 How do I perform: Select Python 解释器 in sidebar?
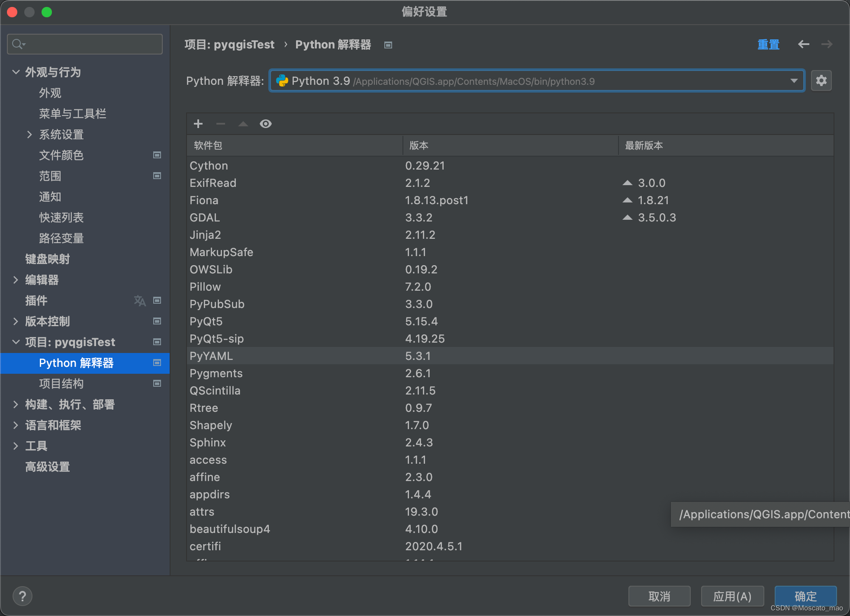tap(85, 363)
